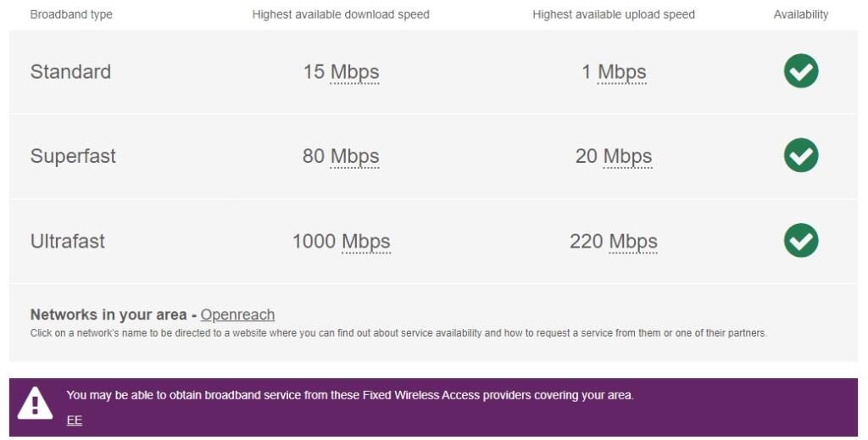This screenshot has height=440, width=868.
Task: Click the Standard availability green checkmark icon
Action: click(x=801, y=71)
